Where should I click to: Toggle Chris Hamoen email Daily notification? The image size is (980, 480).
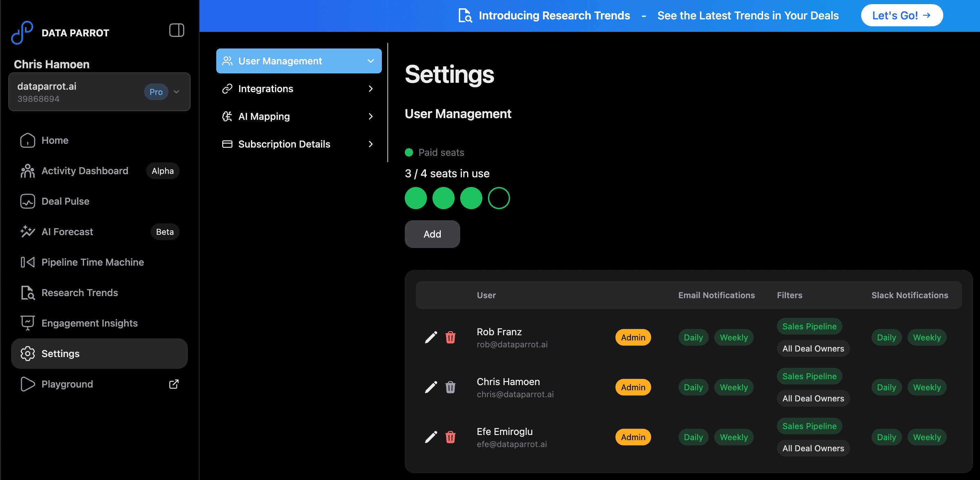[693, 387]
